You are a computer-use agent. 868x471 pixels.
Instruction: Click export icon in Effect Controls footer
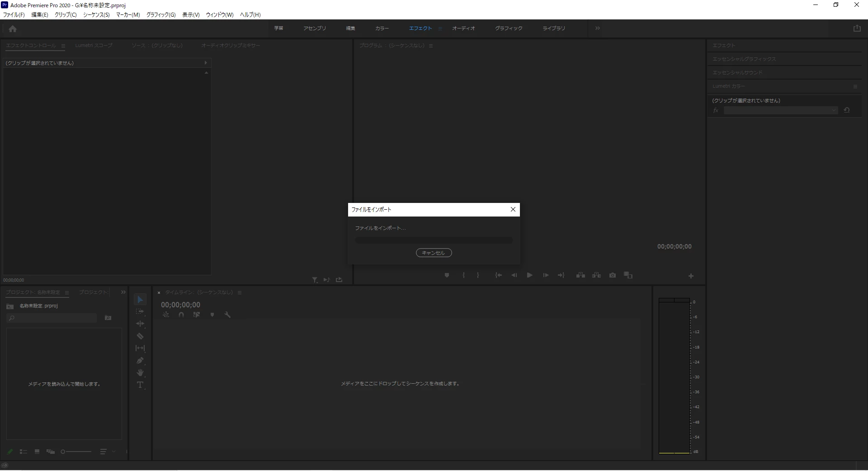tap(339, 280)
